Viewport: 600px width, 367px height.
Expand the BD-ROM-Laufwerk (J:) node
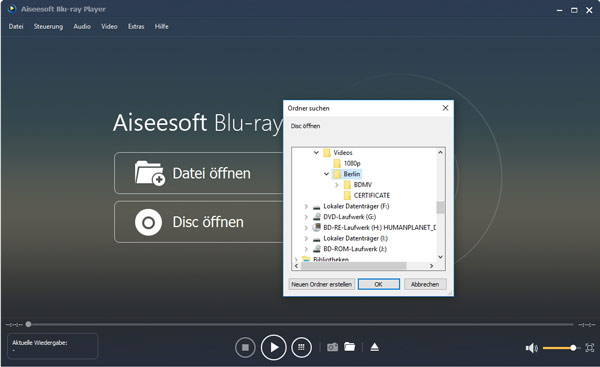pyautogui.click(x=306, y=249)
